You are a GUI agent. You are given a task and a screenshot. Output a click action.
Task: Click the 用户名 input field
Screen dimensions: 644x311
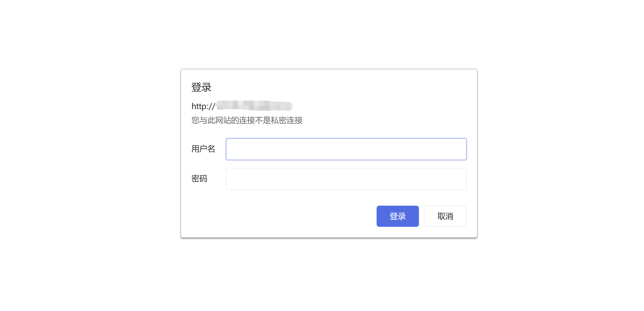[x=346, y=149]
